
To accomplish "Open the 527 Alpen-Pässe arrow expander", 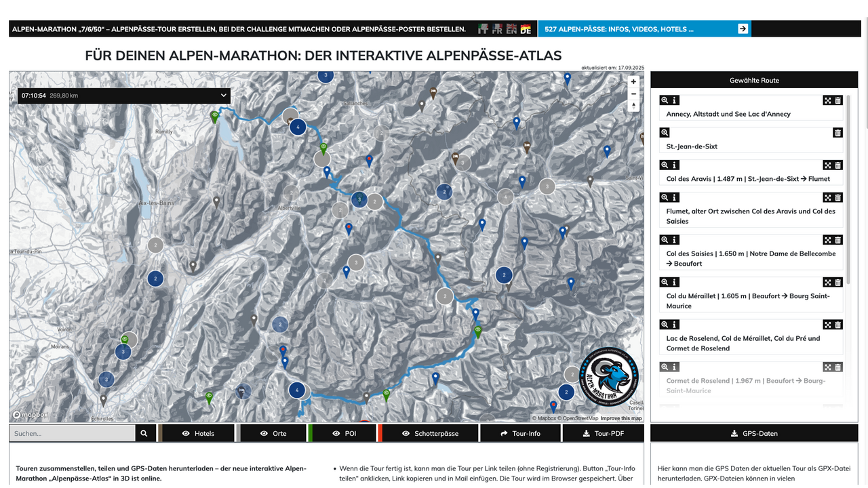I will 743,29.
